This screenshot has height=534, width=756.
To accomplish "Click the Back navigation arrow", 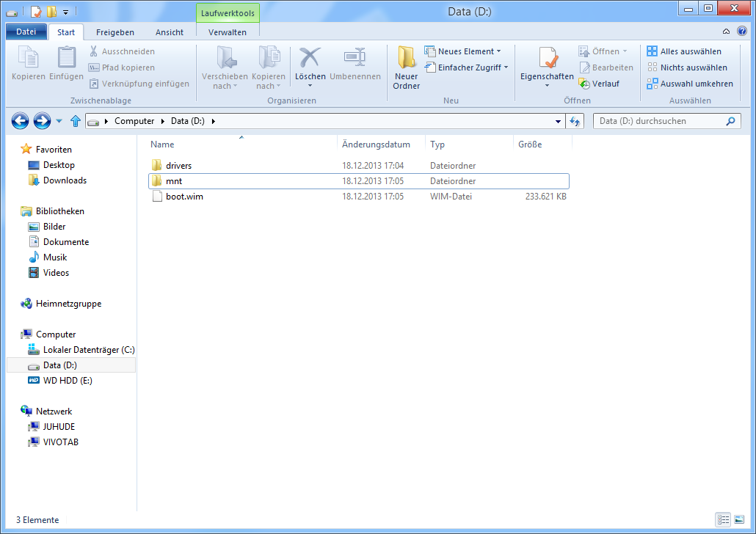I will point(21,121).
